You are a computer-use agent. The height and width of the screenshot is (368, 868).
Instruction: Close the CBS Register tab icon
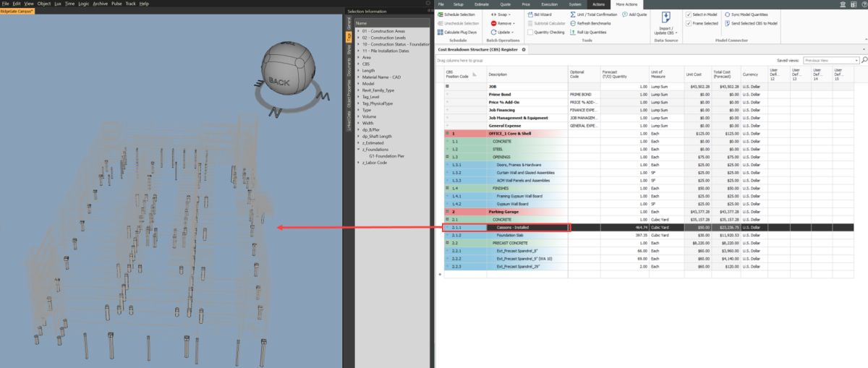coord(524,50)
